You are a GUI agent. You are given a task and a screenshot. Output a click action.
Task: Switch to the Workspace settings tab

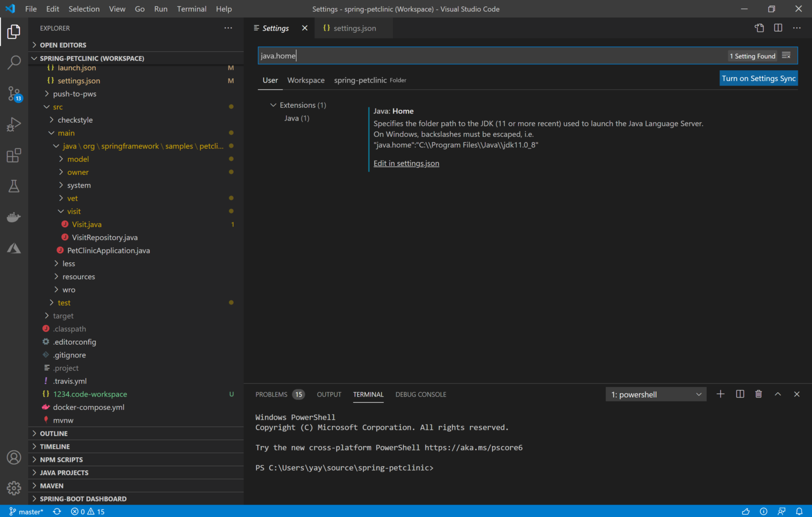[x=306, y=80]
